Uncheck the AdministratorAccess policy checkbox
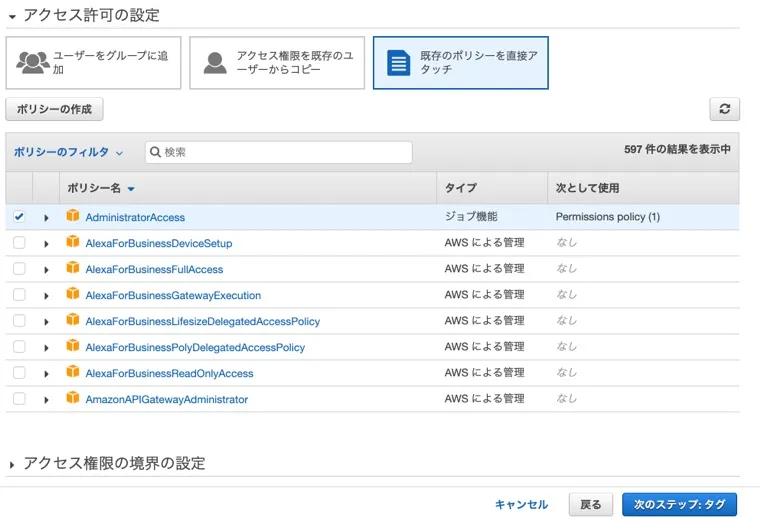The image size is (760, 518). click(19, 216)
